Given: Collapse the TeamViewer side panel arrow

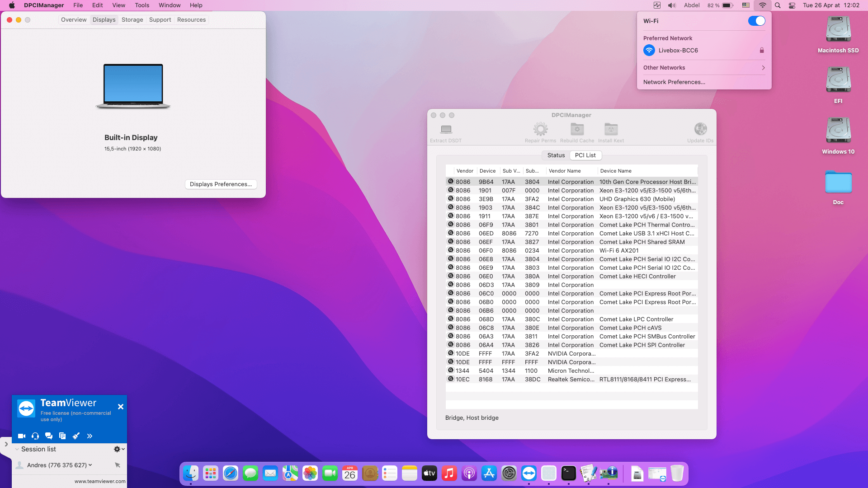Looking at the screenshot, I should click(6, 444).
